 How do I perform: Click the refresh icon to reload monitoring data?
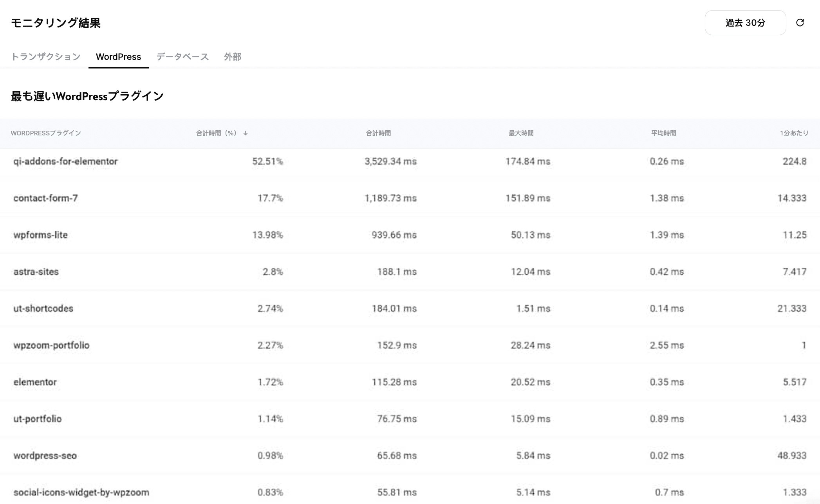[800, 23]
